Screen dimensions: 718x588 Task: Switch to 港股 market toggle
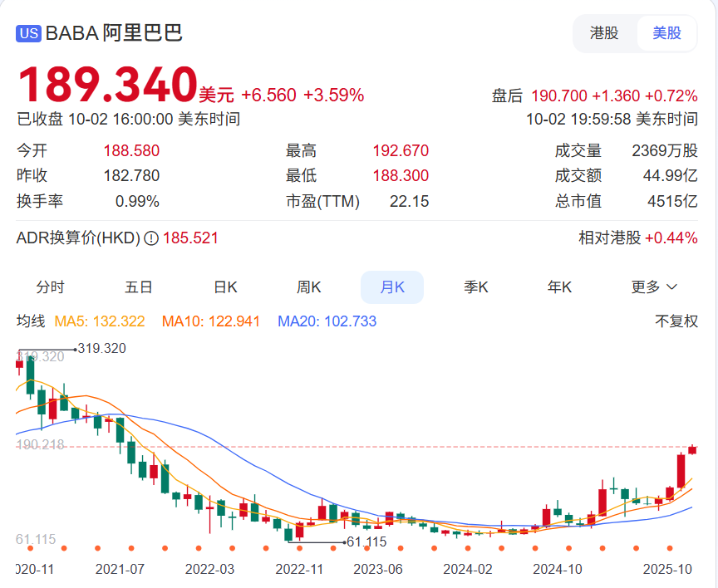pyautogui.click(x=604, y=33)
